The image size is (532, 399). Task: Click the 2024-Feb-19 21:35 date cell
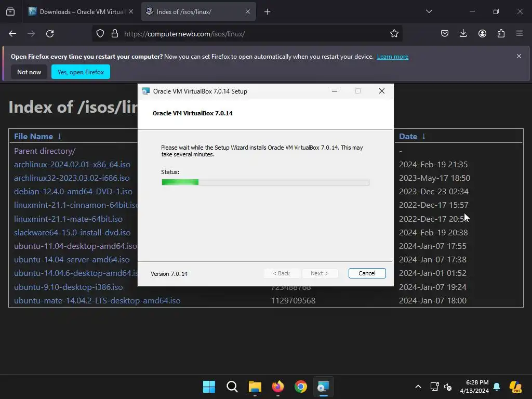pos(433,165)
